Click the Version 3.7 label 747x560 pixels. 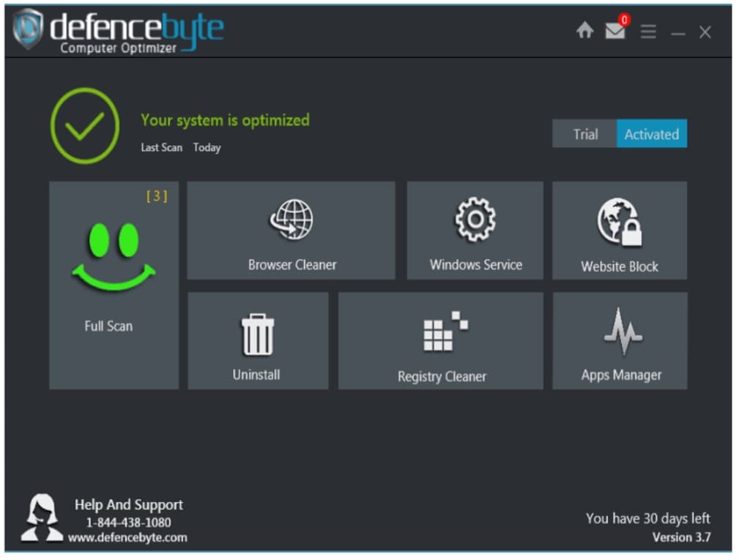point(681,537)
